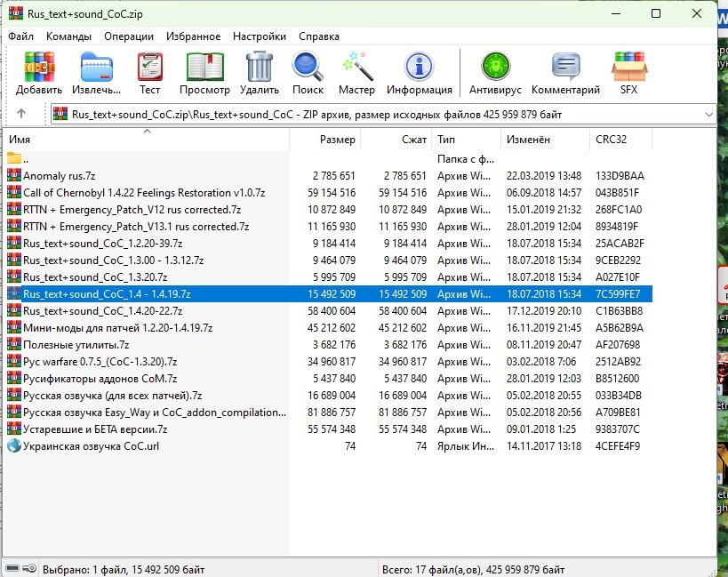Sort files by Изменён column header
This screenshot has width=728, height=577.
[528, 140]
